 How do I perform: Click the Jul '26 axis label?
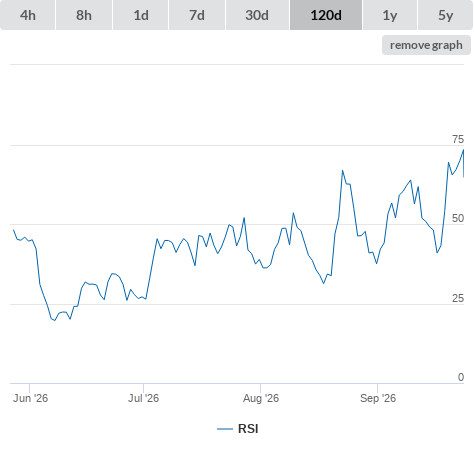pyautogui.click(x=143, y=398)
